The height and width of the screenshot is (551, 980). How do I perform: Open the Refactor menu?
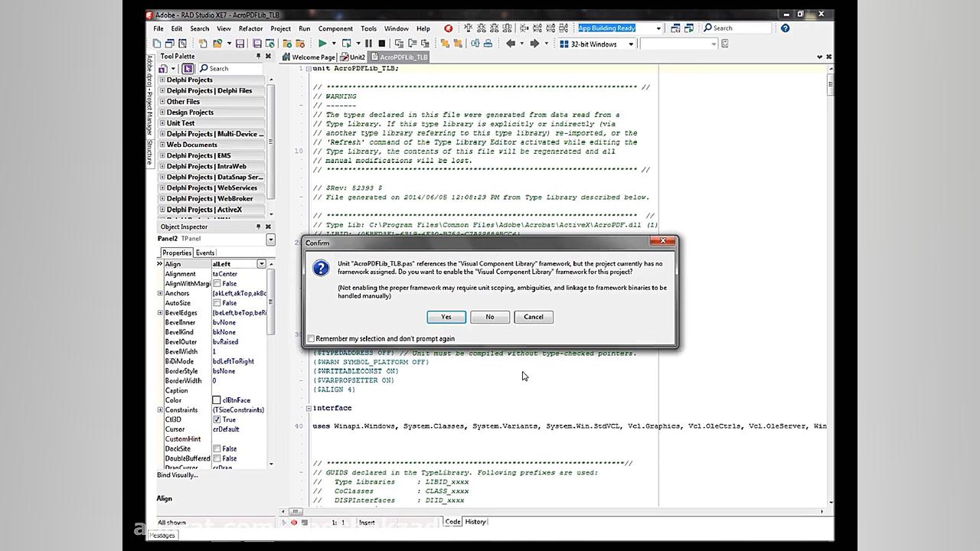[250, 28]
